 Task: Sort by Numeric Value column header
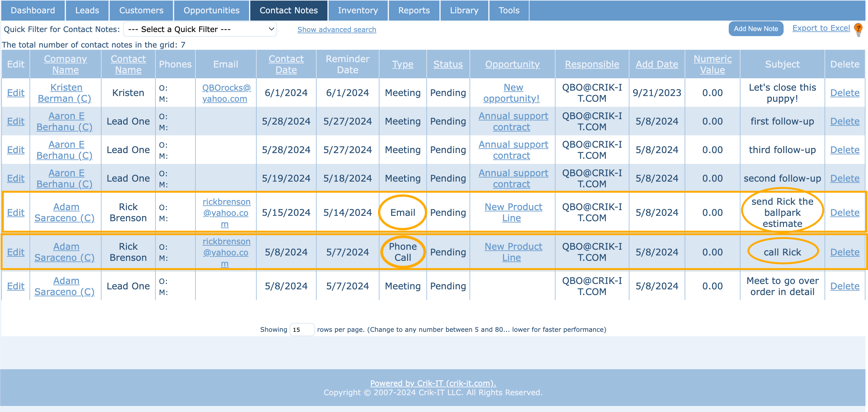pos(712,64)
